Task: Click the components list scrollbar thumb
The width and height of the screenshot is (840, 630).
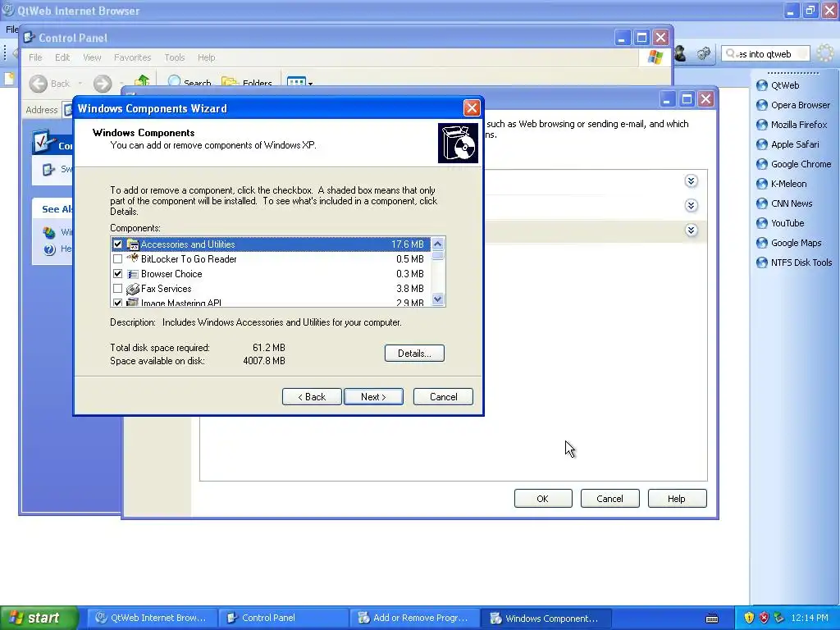Action: pyautogui.click(x=438, y=256)
